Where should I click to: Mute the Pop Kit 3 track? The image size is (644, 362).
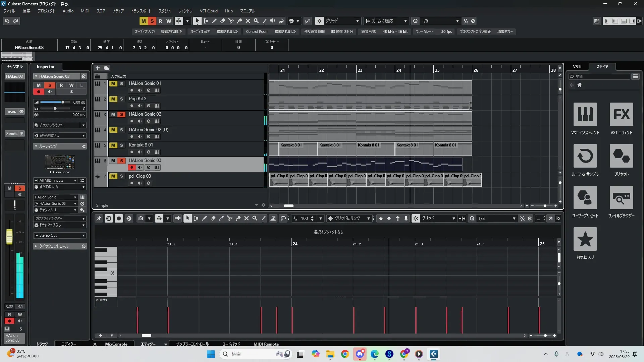[113, 99]
